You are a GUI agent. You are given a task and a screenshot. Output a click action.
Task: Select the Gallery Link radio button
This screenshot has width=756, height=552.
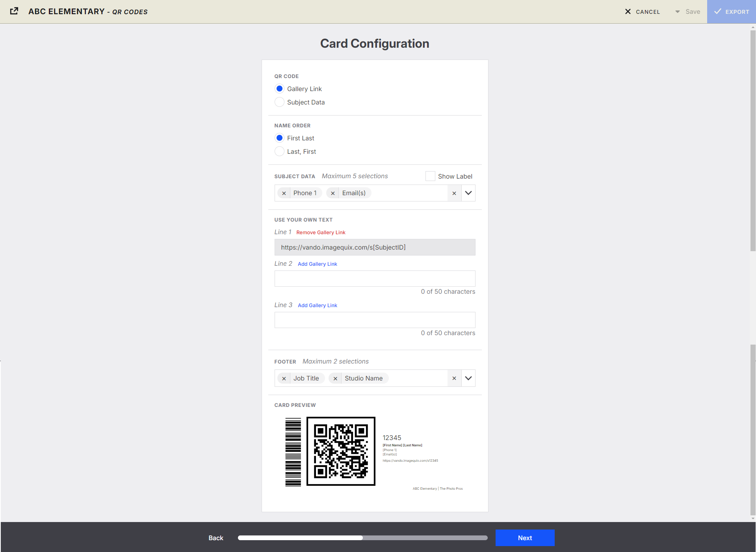coord(279,89)
